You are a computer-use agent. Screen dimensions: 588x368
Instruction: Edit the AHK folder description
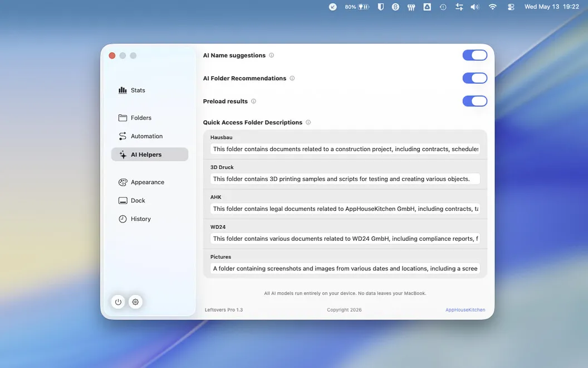pos(345,209)
